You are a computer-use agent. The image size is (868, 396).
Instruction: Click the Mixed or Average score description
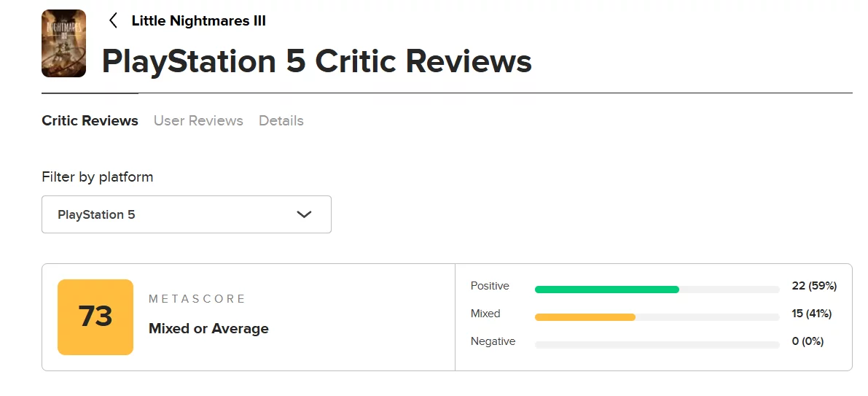pyautogui.click(x=208, y=329)
